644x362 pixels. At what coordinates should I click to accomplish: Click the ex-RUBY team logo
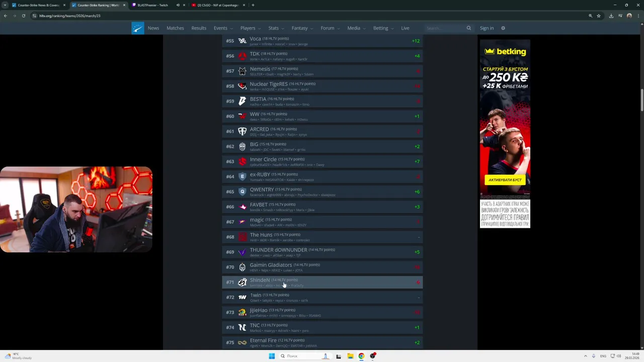(242, 176)
